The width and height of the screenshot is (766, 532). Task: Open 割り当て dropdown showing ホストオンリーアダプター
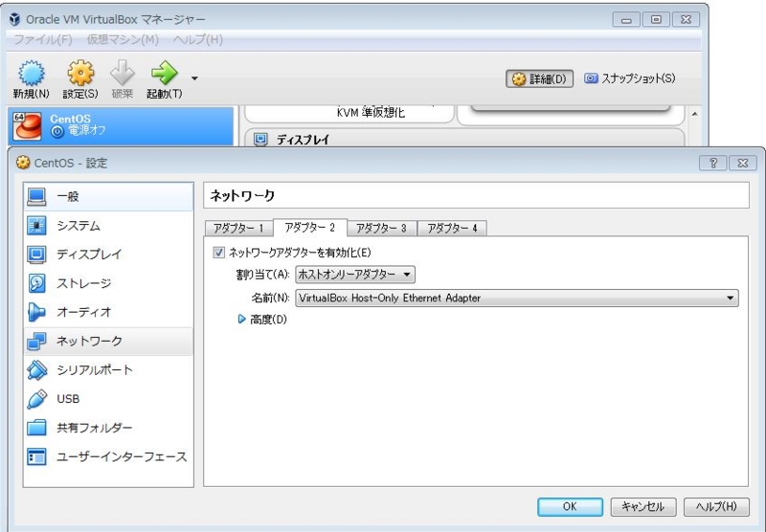tap(355, 275)
